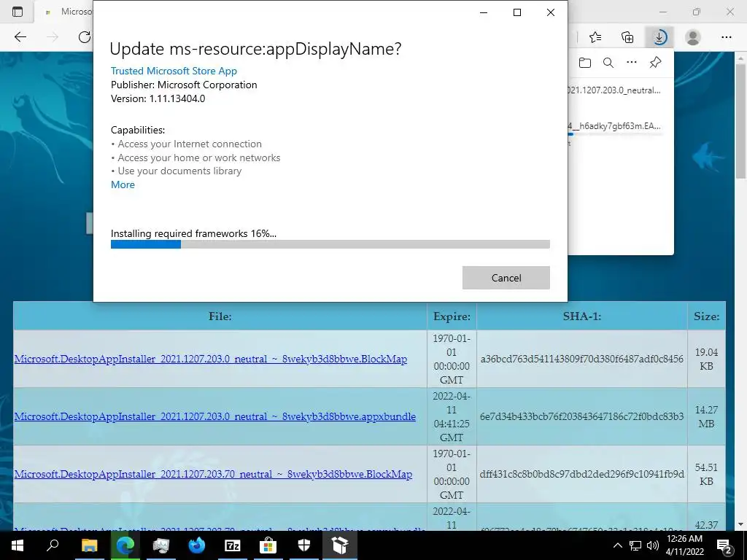Search downloads in Downloads panel

(x=608, y=63)
